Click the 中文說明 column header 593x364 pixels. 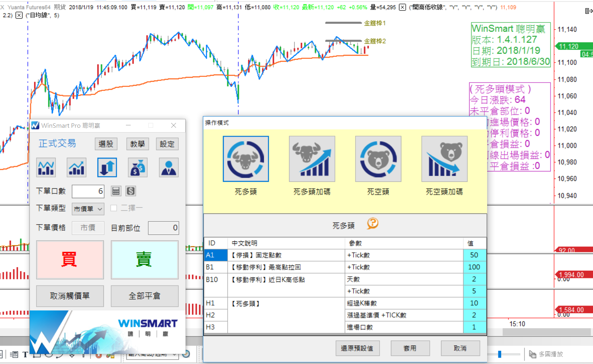(286, 243)
